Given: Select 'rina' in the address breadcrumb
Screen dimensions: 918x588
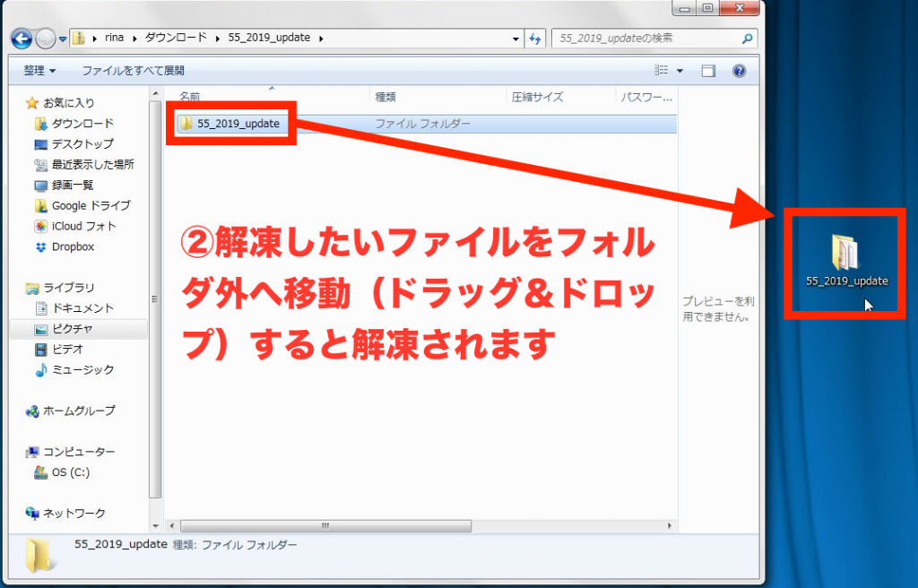Looking at the screenshot, I should tap(114, 38).
